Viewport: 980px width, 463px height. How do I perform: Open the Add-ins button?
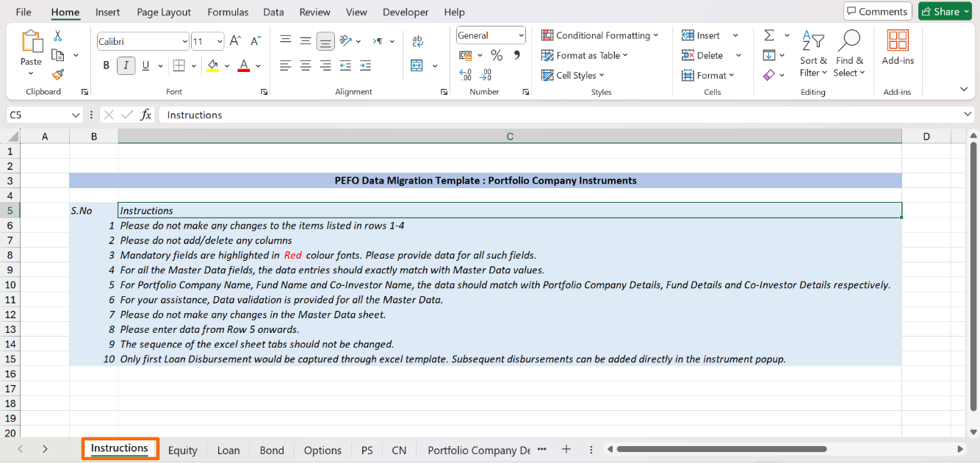point(897,47)
